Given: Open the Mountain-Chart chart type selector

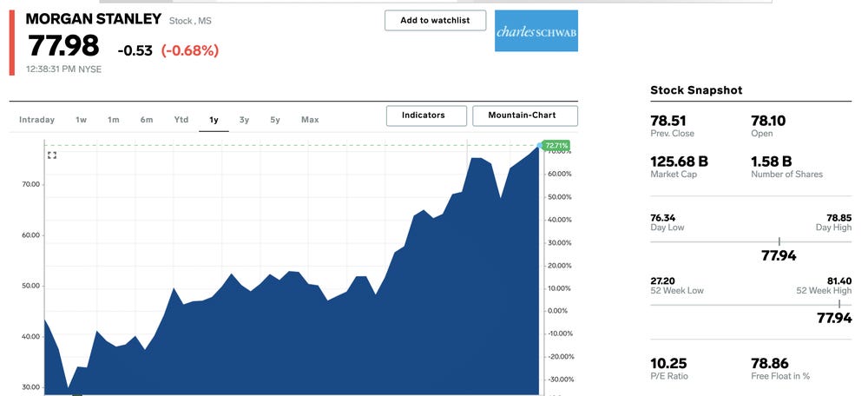Looking at the screenshot, I should coord(525,115).
